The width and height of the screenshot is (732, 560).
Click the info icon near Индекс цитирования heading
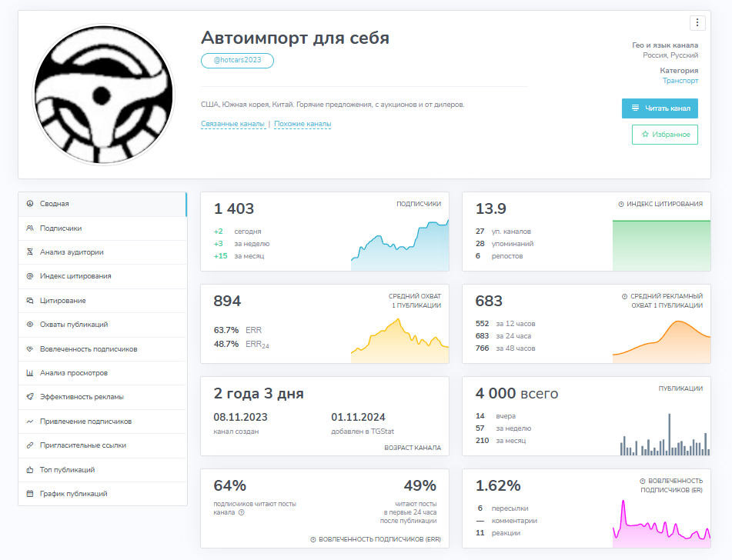point(621,205)
